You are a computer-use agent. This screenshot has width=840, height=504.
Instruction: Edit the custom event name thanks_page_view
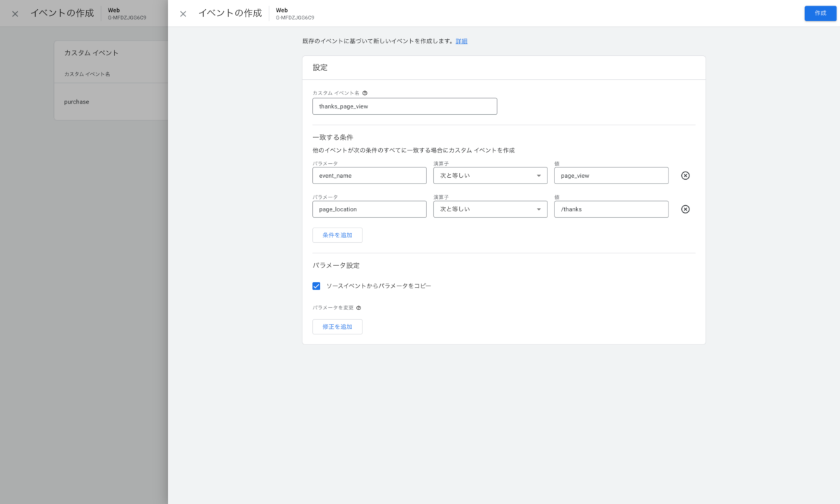click(x=405, y=106)
